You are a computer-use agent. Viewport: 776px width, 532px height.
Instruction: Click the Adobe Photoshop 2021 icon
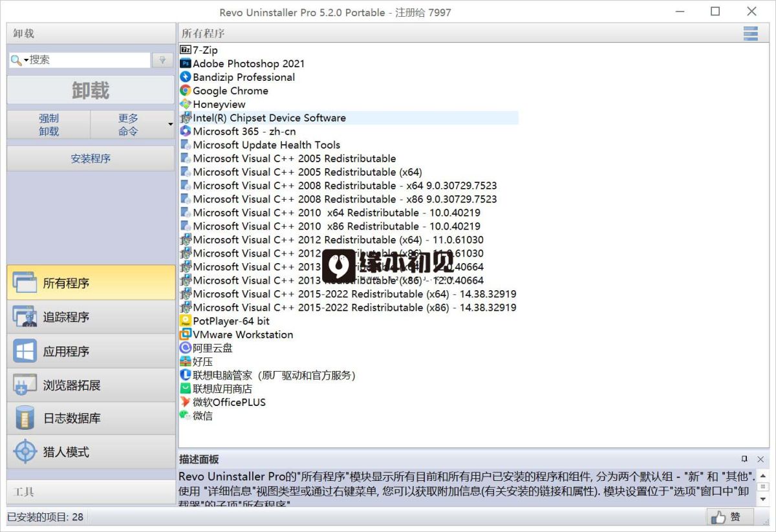click(186, 63)
